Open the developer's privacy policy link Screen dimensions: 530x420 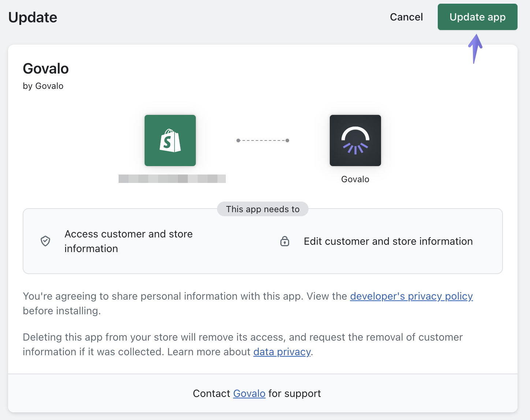click(x=411, y=296)
